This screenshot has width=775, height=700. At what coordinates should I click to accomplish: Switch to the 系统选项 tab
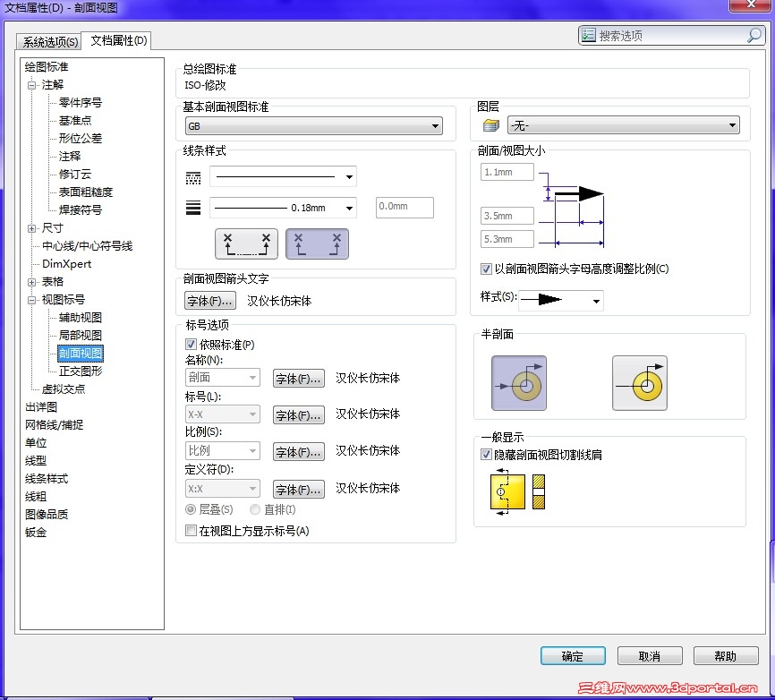(49, 41)
